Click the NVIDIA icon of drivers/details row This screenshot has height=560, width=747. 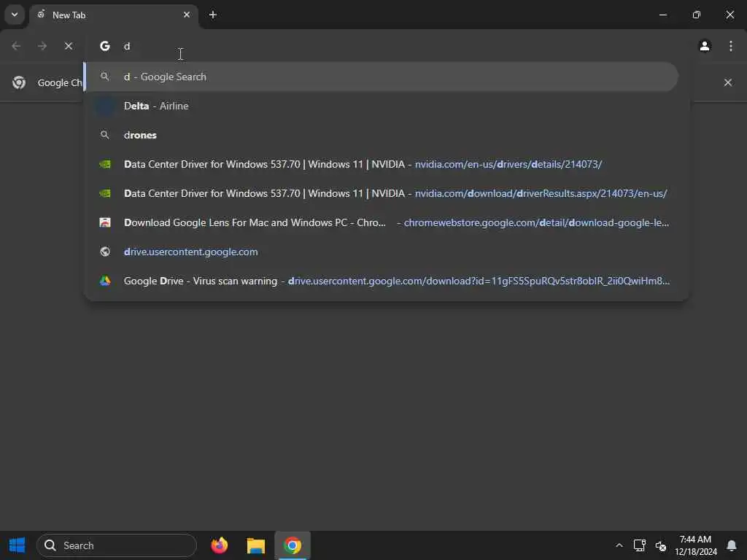[105, 164]
